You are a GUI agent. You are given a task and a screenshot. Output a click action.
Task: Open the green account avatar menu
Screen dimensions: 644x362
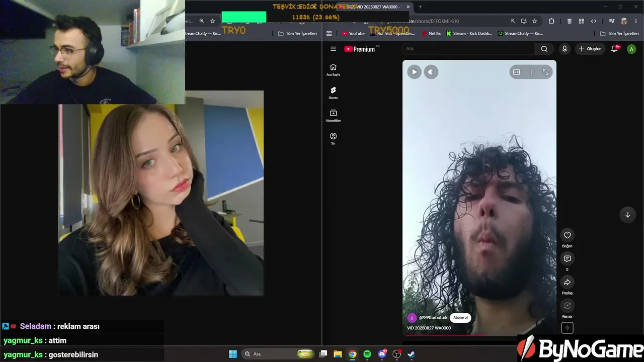point(631,49)
